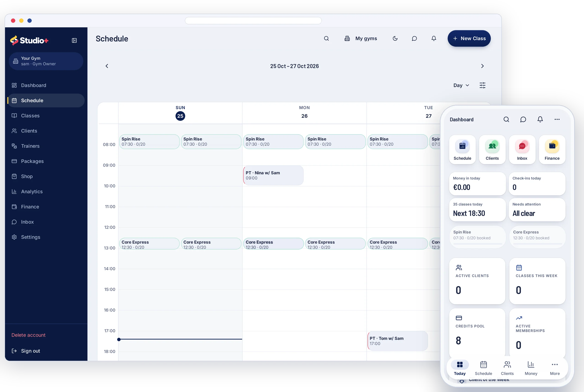
Task: Tap the Clients shortcut tile on mobile
Action: tap(492, 150)
